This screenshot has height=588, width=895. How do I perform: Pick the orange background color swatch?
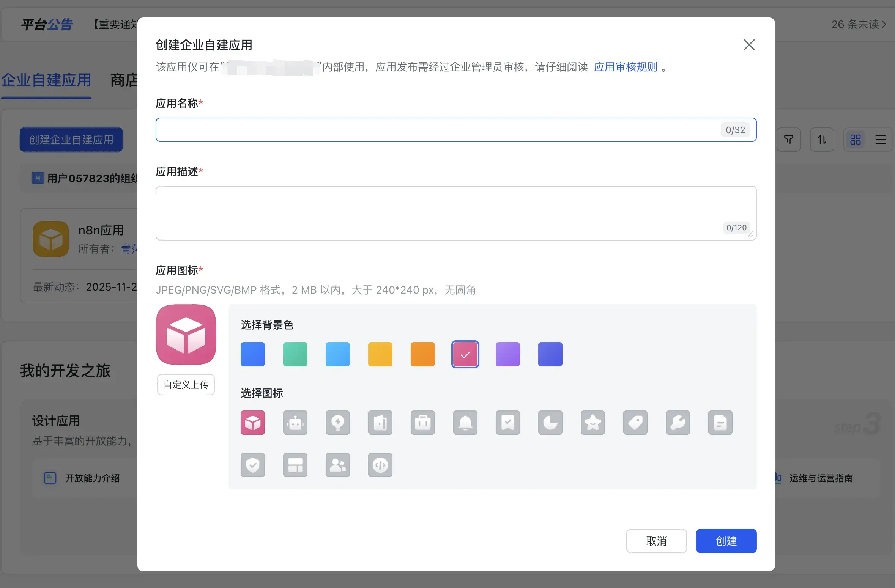coord(422,354)
